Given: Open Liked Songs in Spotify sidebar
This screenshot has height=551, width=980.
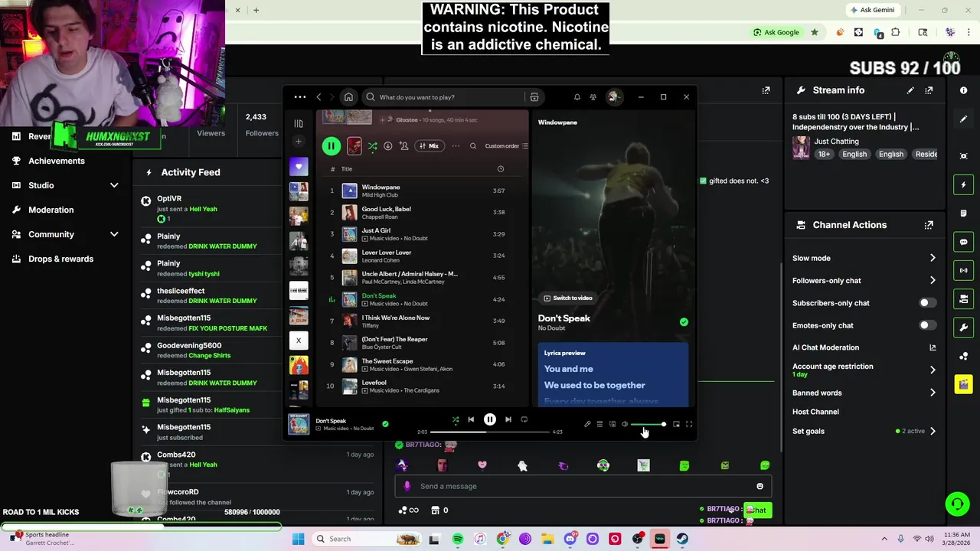Looking at the screenshot, I should [299, 167].
